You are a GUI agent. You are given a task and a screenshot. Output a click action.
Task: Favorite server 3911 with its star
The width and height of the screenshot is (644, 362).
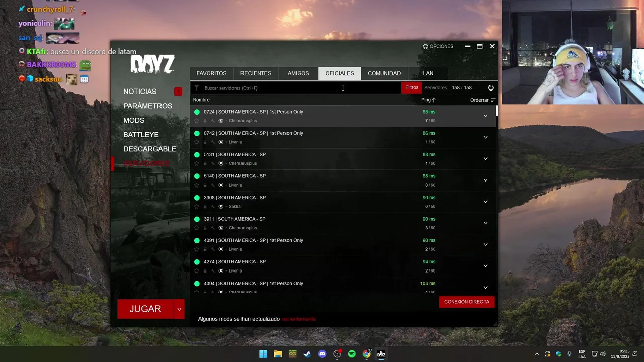[197, 228]
